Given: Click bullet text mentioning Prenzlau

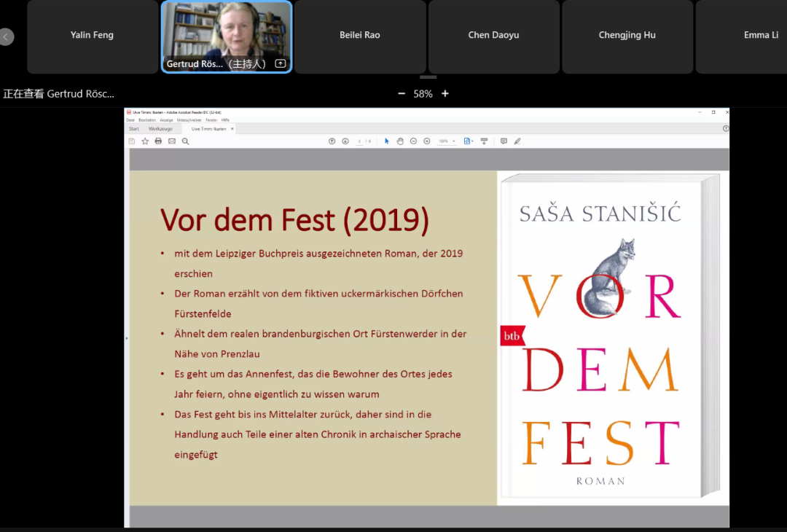Looking at the screenshot, I should [x=320, y=344].
